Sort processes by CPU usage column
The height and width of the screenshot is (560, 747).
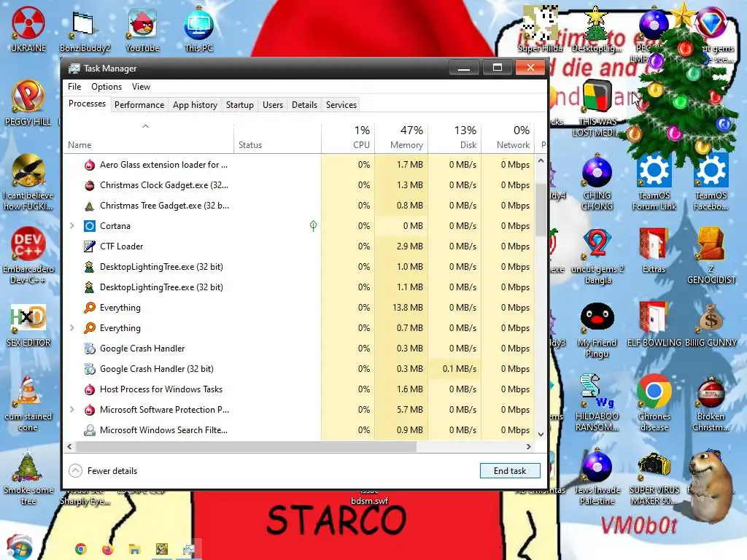[348, 139]
